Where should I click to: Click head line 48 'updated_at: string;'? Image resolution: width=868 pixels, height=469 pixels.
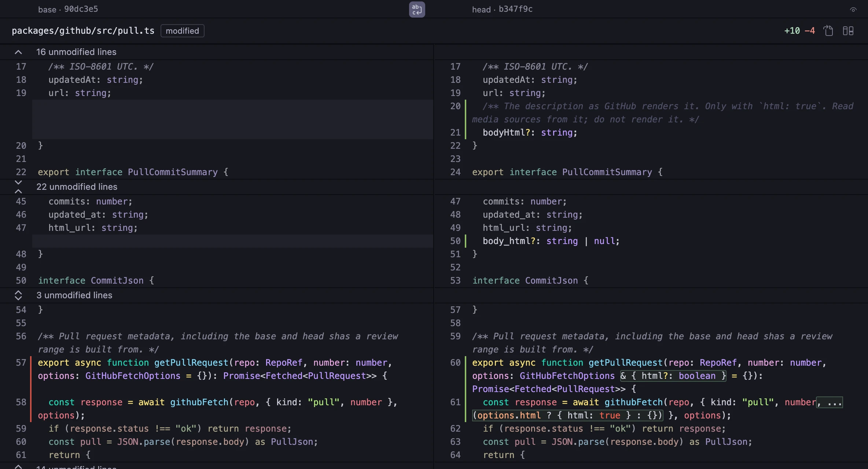point(533,215)
